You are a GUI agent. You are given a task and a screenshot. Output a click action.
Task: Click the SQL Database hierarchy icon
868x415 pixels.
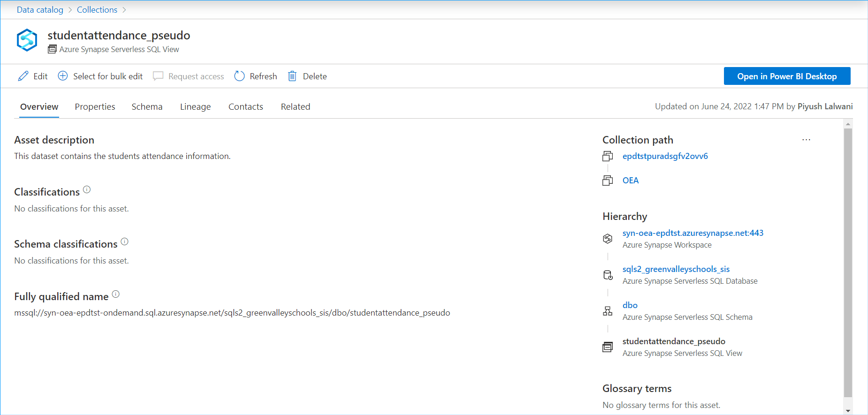(x=608, y=275)
